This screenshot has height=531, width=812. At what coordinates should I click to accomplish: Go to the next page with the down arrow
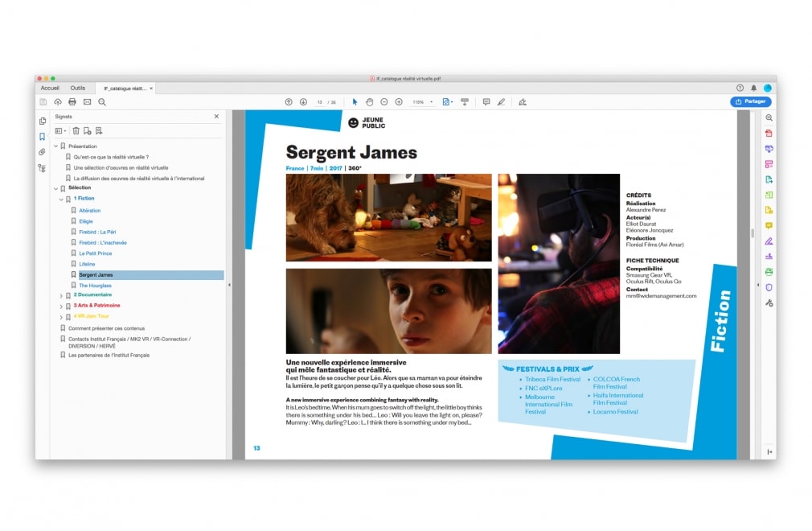click(x=303, y=102)
